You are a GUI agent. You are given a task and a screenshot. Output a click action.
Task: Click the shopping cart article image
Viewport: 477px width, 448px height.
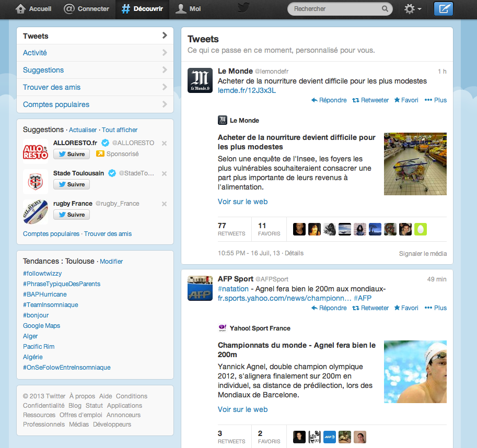coord(415,164)
